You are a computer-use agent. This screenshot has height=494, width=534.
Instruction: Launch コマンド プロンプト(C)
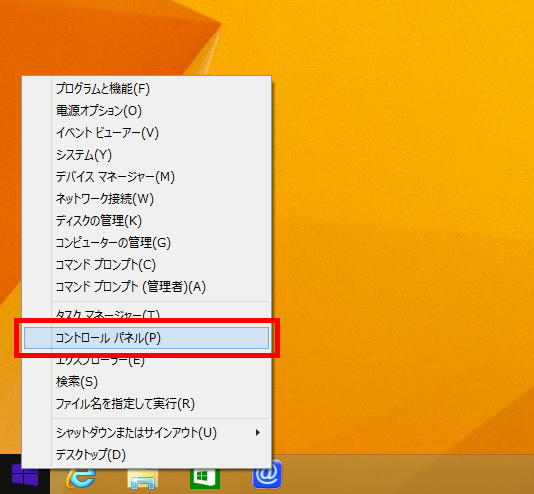coord(146,265)
